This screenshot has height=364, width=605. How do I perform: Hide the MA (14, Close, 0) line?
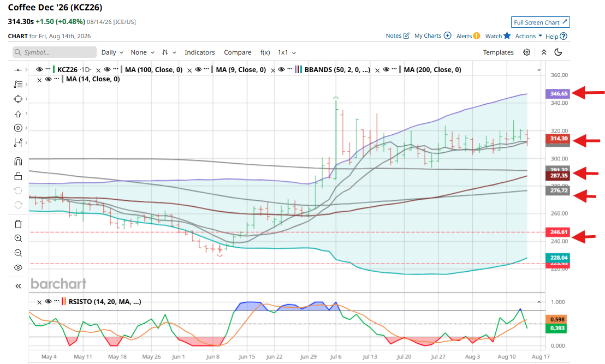pyautogui.click(x=48, y=79)
